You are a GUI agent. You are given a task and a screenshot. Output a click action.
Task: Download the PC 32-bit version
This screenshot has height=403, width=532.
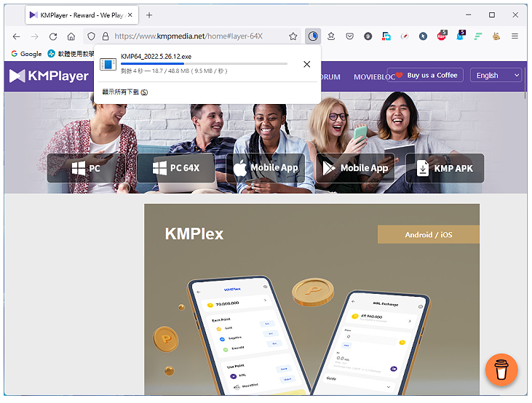pyautogui.click(x=86, y=168)
